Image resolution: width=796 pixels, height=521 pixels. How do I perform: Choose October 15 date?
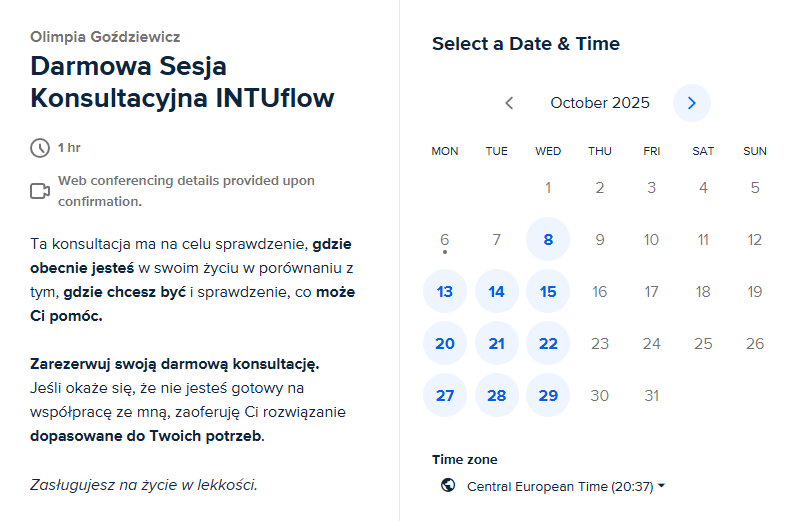coord(548,292)
